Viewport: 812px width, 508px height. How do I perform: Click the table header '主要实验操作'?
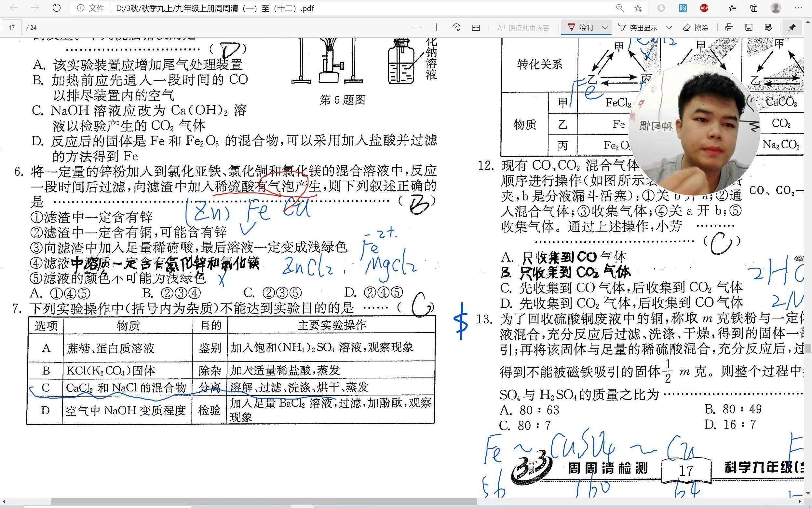point(332,325)
